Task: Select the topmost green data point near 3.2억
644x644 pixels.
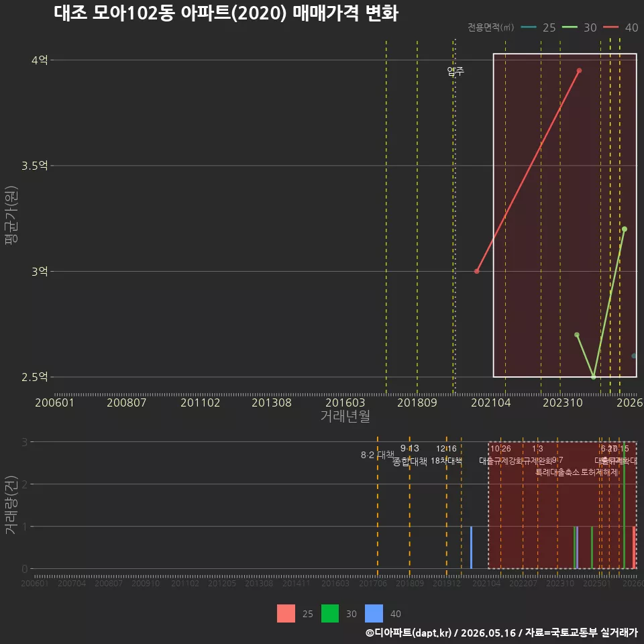Action: 625,229
